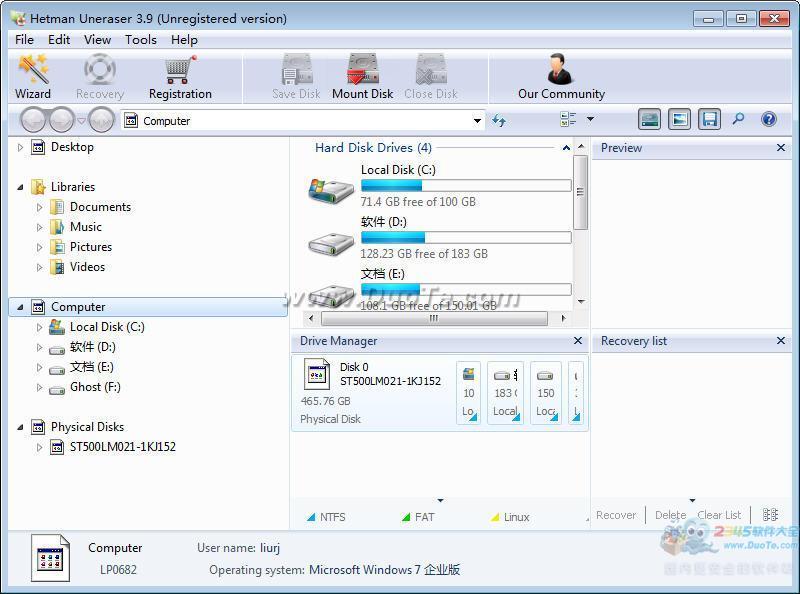Viewport: 800px width, 594px height.
Task: Click the Mount Disk icon
Action: (362, 69)
